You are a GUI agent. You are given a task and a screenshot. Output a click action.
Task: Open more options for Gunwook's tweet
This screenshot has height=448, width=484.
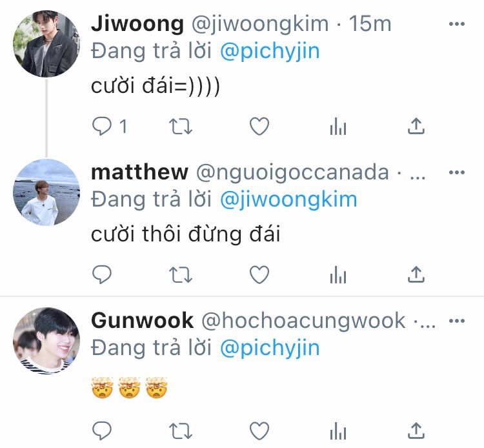(457, 321)
